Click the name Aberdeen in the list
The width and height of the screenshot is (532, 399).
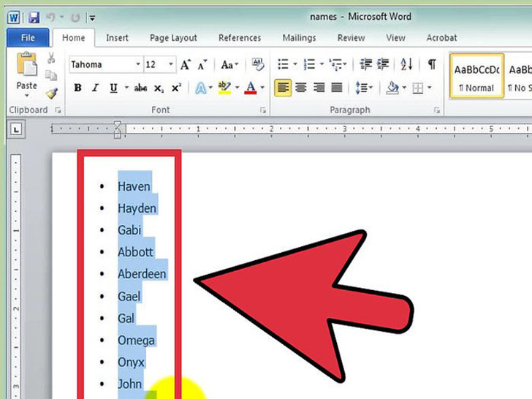(142, 274)
